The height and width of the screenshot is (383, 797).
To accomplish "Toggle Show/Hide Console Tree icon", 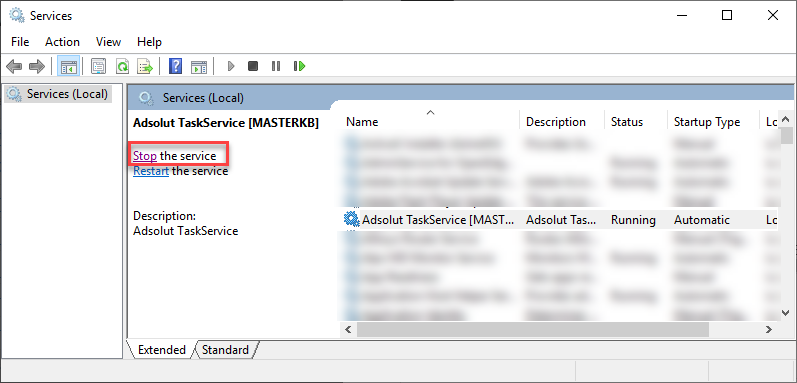I will pos(68,66).
